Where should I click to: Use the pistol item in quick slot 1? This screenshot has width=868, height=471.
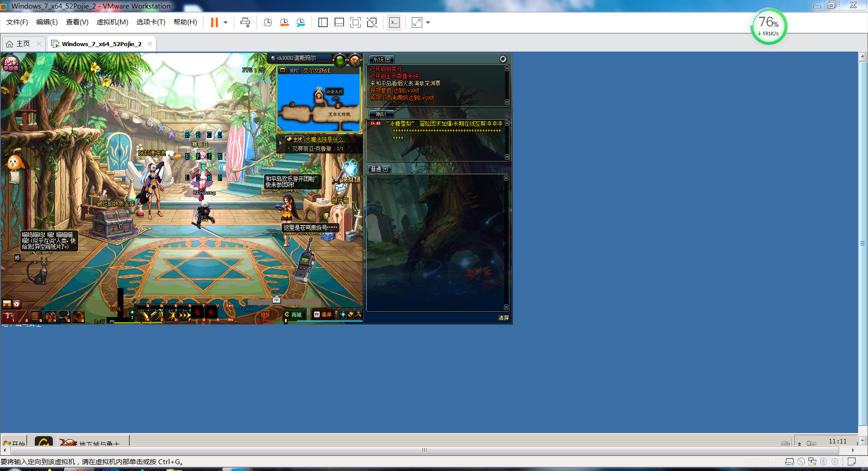coord(9,316)
